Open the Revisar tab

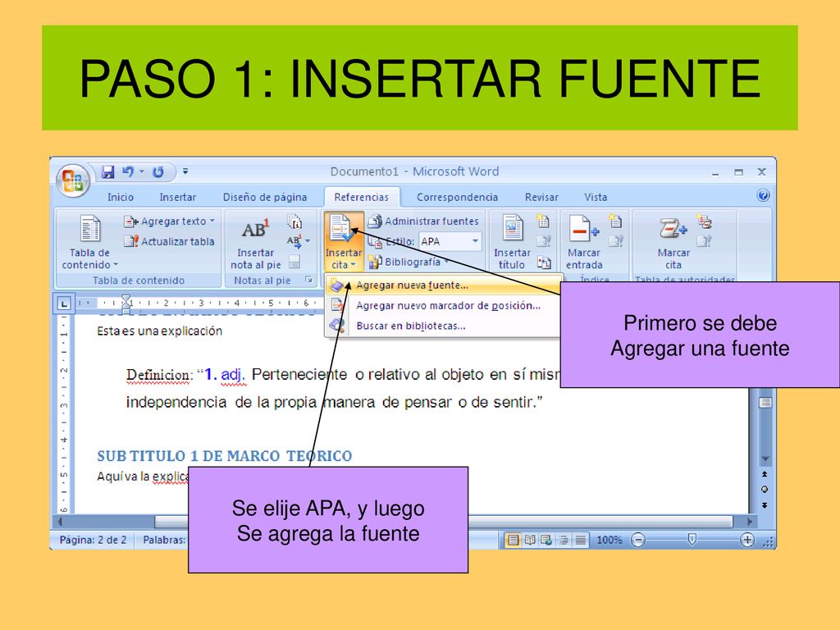coord(541,197)
